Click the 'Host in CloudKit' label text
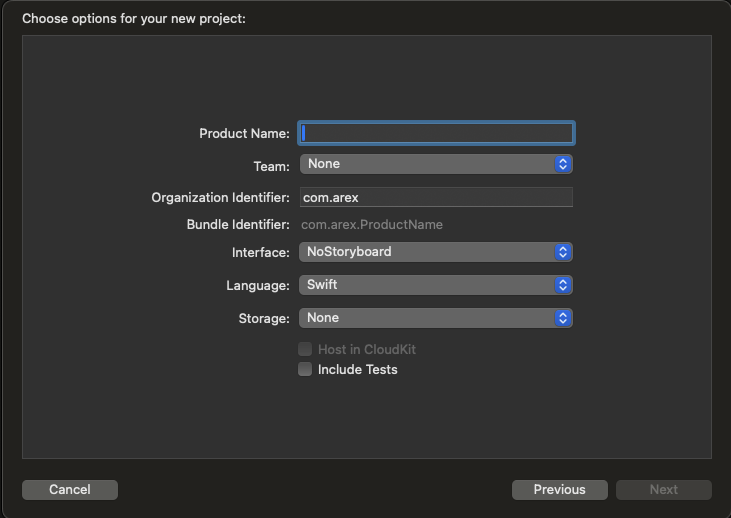 [x=367, y=349]
